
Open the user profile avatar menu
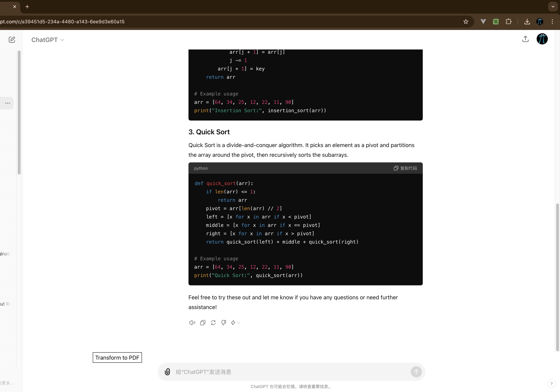coord(542,39)
